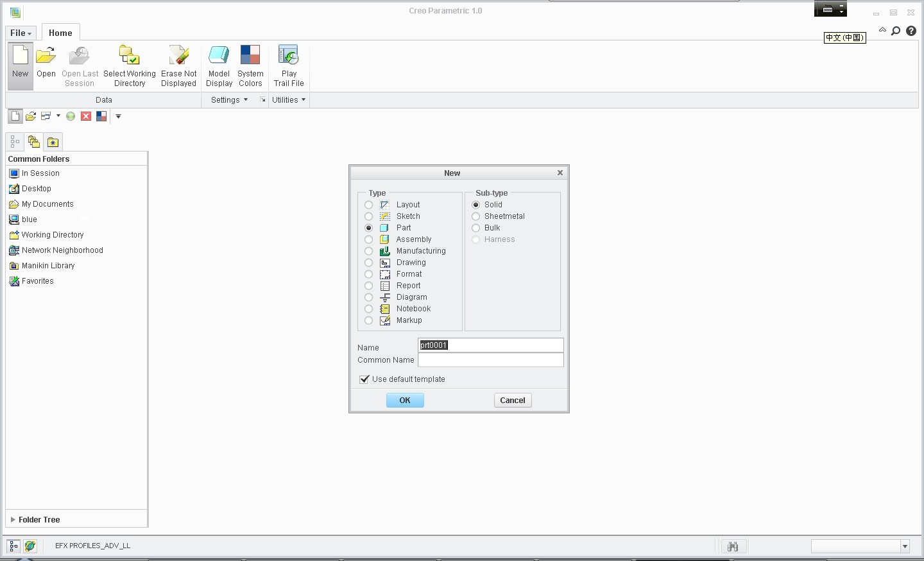The width and height of the screenshot is (924, 561).
Task: Select Format type radio button
Action: point(368,274)
